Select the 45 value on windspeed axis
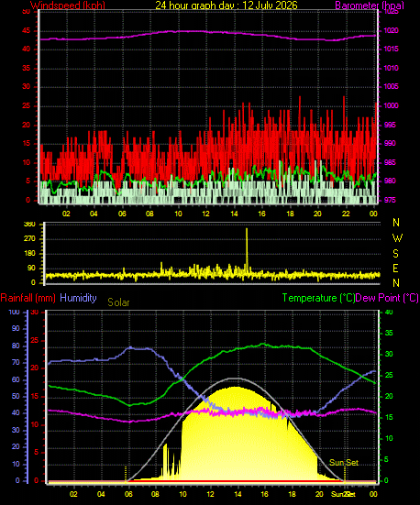Screen dimensions: 420x505 tap(26, 31)
